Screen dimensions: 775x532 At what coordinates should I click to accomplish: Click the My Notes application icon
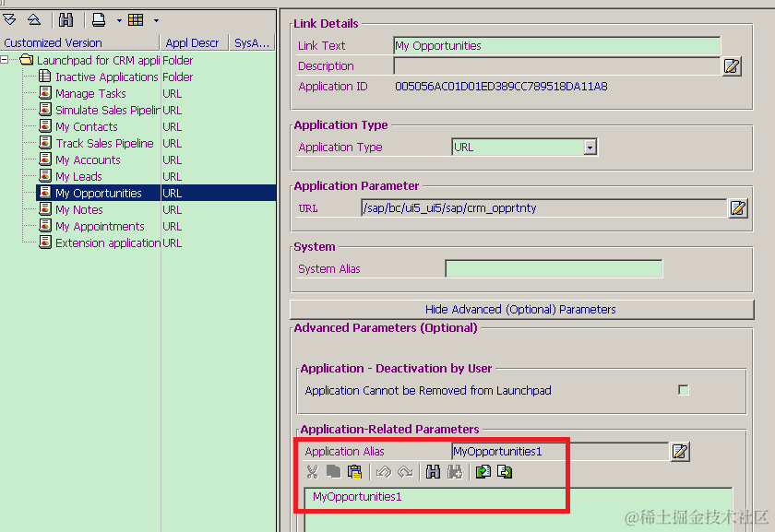click(45, 209)
